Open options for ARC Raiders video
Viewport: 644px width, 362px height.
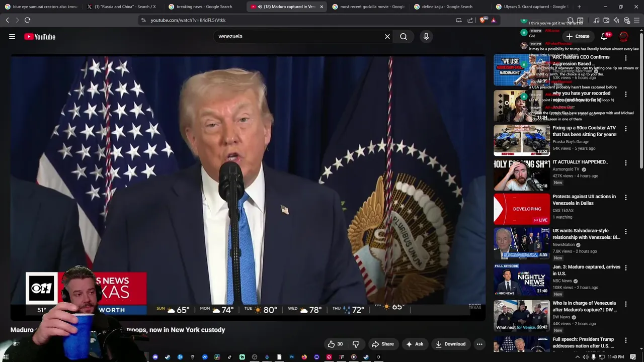pyautogui.click(x=626, y=58)
